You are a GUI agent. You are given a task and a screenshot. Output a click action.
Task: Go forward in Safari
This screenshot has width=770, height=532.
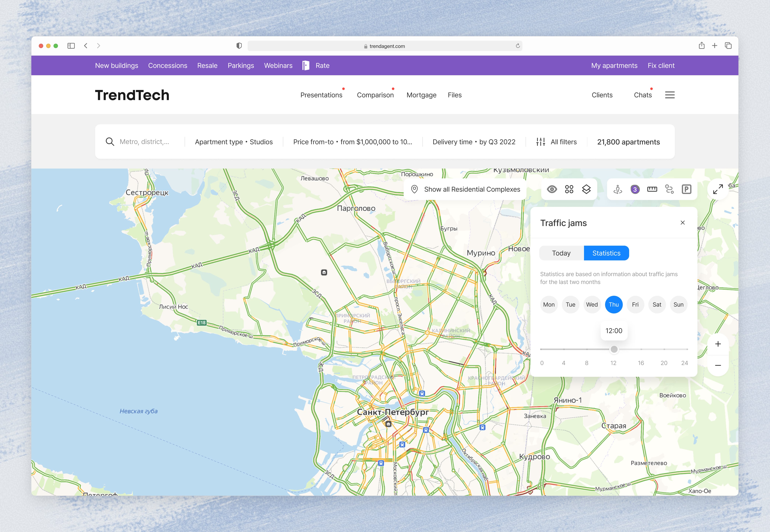click(98, 46)
